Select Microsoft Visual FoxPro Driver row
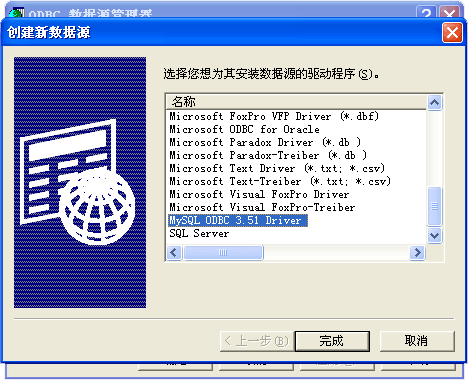 coord(259,194)
